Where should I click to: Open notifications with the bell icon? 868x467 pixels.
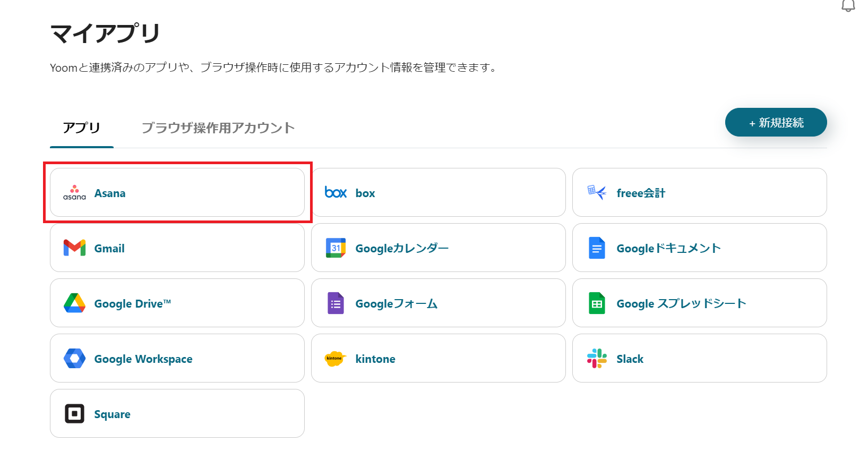[x=848, y=5]
